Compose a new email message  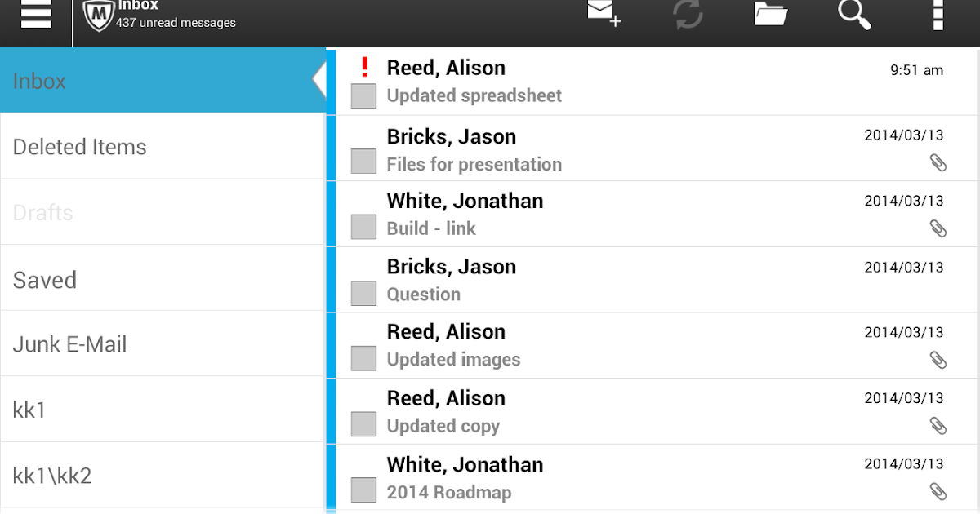tap(604, 14)
